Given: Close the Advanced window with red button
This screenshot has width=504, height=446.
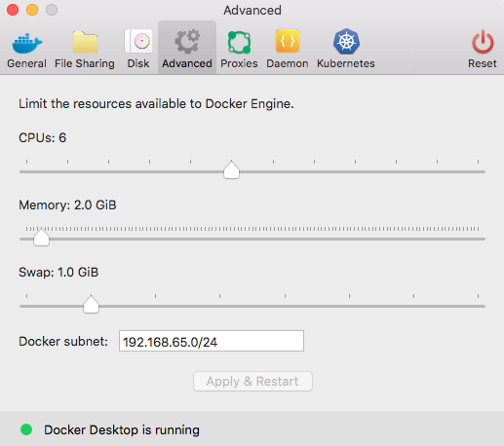Looking at the screenshot, I should 13,10.
